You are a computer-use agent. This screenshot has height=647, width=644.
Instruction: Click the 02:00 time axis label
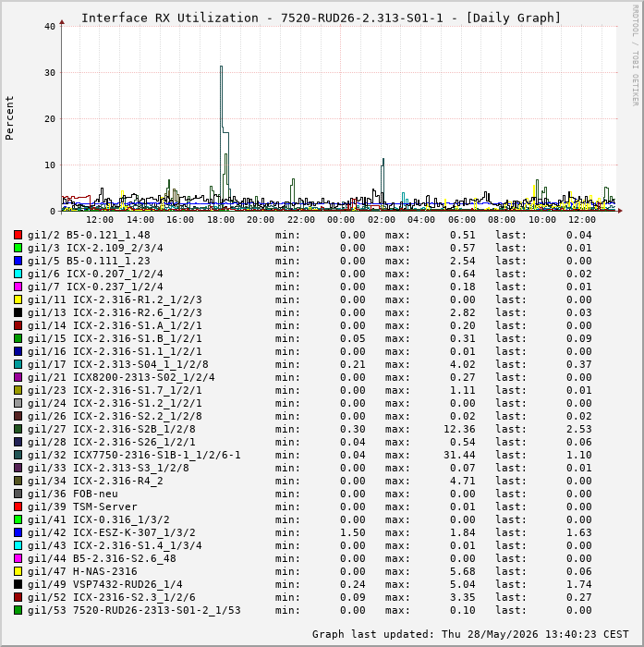click(x=382, y=220)
